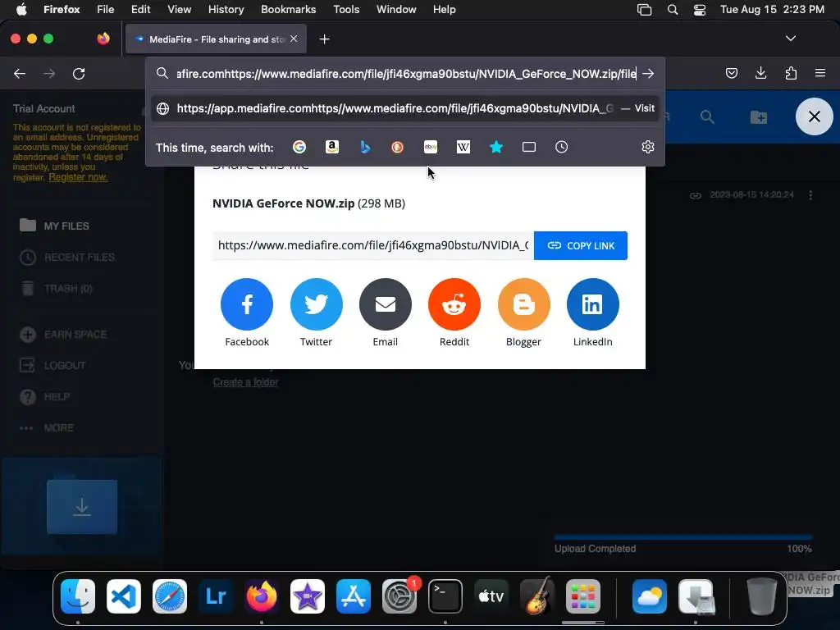Search with Bing from address bar
This screenshot has width=840, height=630.
click(x=365, y=147)
